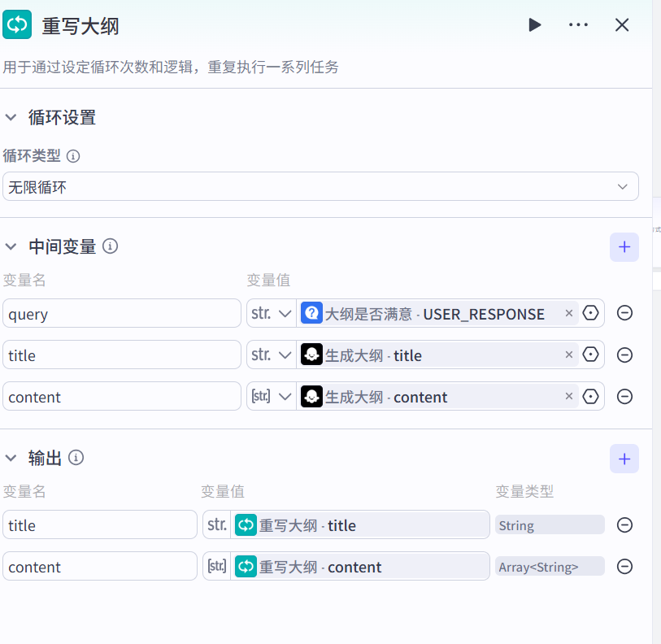Remove the query intermediate variable row
The width and height of the screenshot is (661, 644).
pos(624,313)
